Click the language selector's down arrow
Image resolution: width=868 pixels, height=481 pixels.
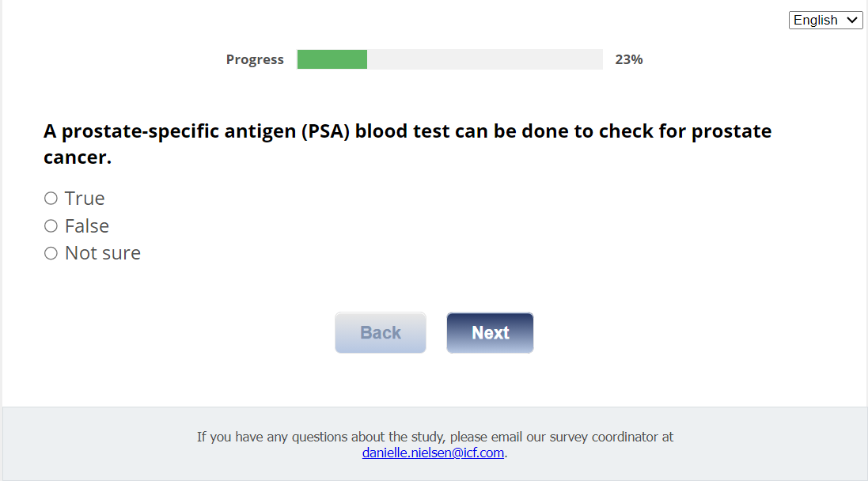(852, 21)
